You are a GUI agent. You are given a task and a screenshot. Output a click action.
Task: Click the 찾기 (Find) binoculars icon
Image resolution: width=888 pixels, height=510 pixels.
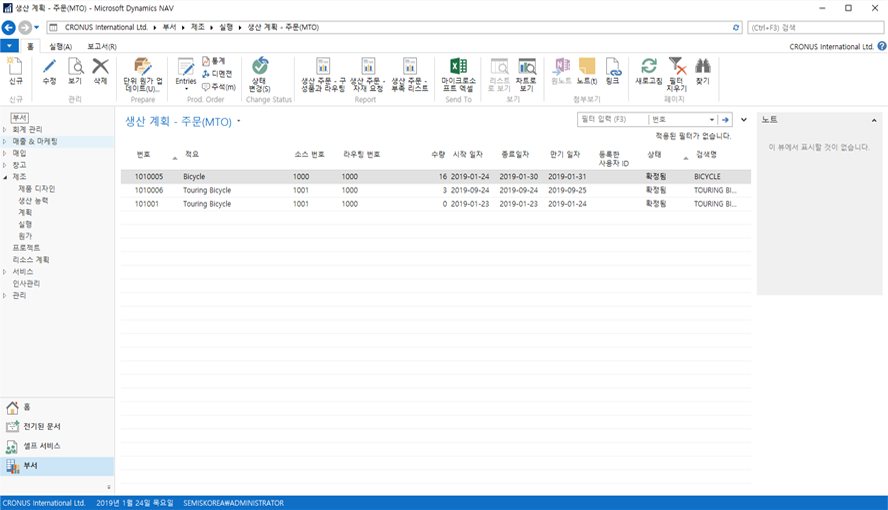pos(703,67)
